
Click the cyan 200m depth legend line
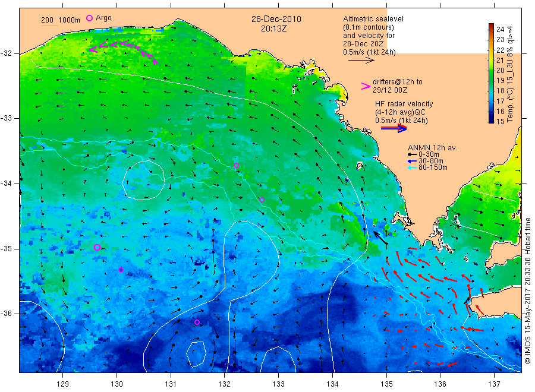(49, 26)
